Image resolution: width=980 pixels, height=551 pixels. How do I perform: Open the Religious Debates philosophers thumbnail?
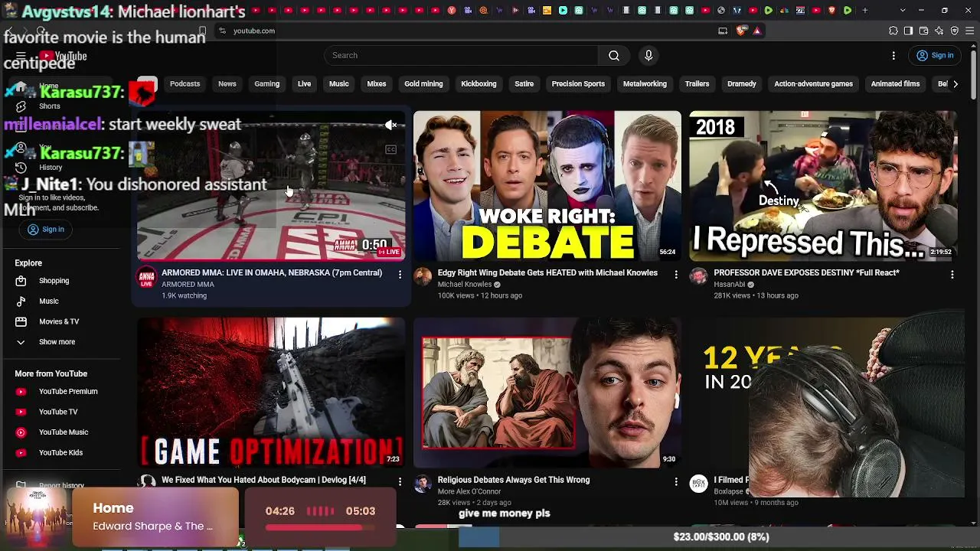point(547,393)
